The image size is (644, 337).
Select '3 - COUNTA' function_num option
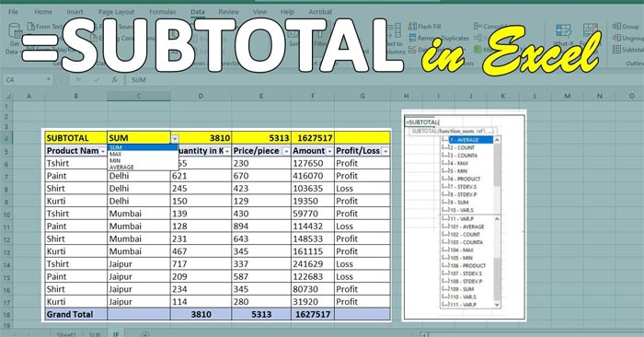click(x=467, y=156)
